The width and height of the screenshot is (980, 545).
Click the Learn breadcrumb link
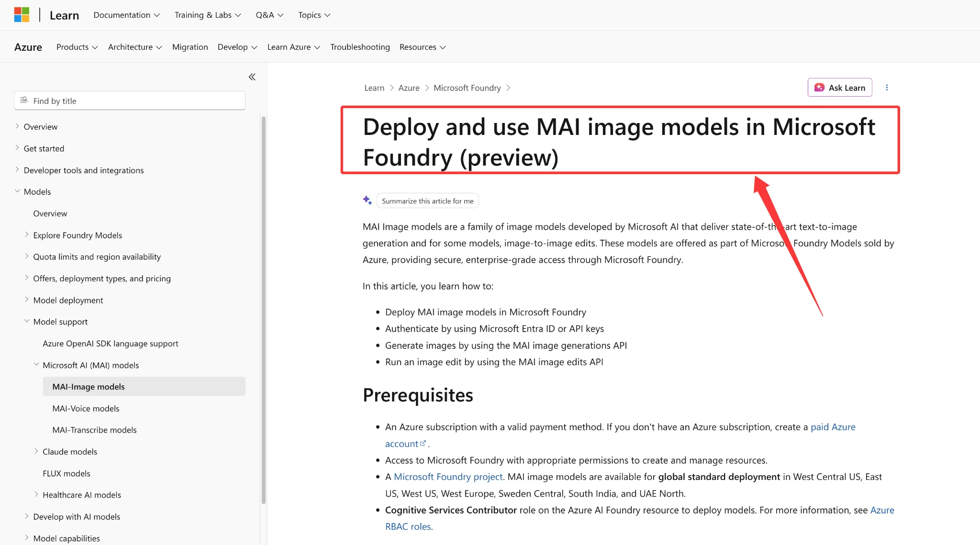tap(374, 88)
